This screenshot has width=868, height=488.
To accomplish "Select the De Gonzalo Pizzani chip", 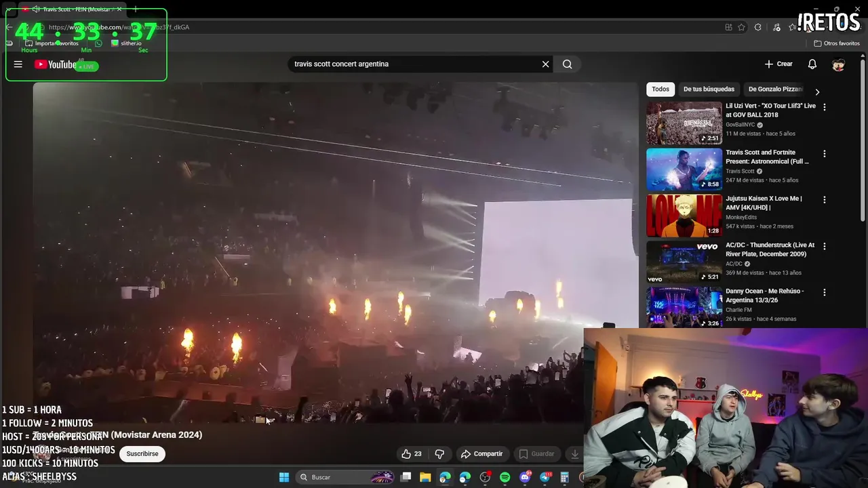I will pos(775,89).
